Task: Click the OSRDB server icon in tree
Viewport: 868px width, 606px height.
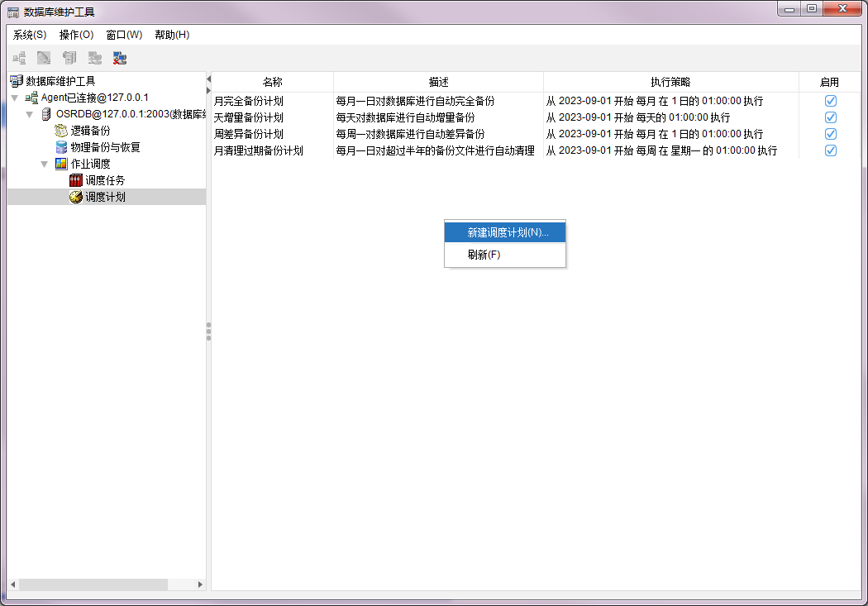Action: click(46, 114)
